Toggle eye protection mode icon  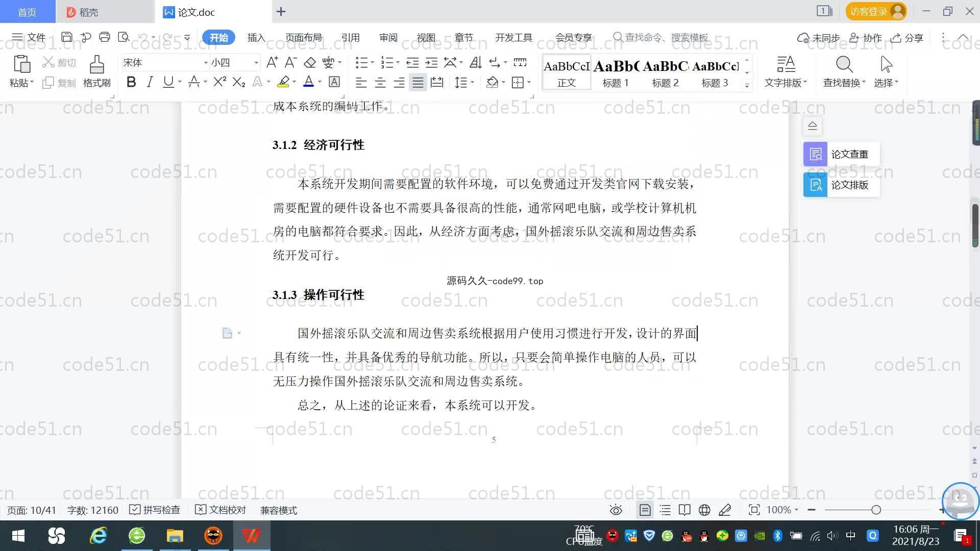pos(616,510)
